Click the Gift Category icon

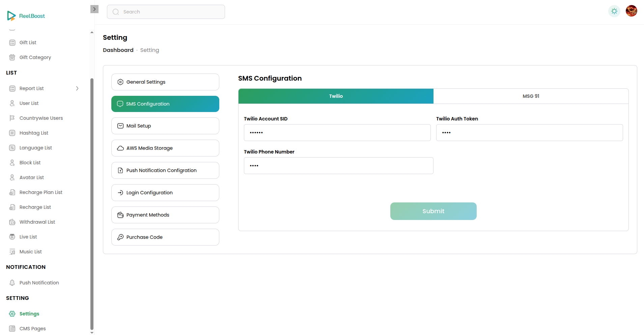click(12, 57)
